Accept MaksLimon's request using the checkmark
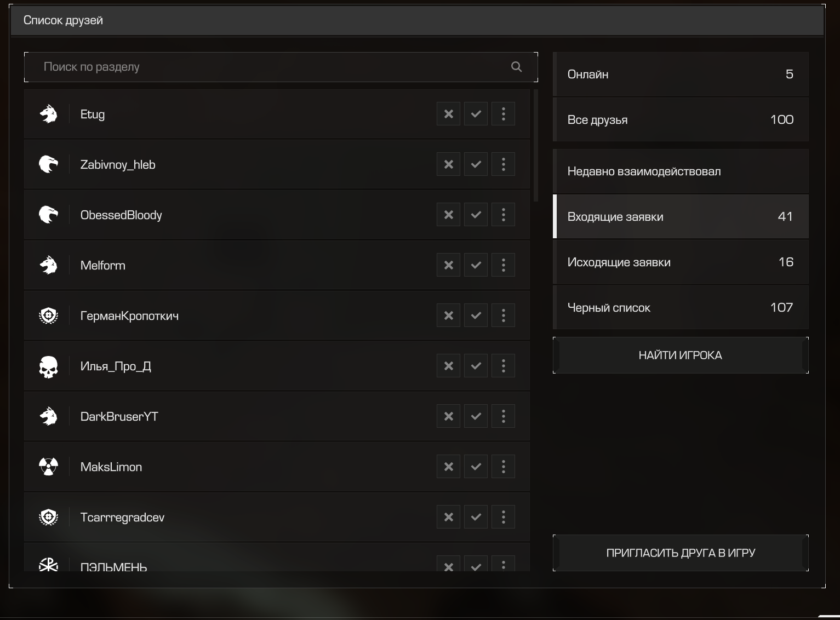Viewport: 840px width, 620px height. [476, 467]
